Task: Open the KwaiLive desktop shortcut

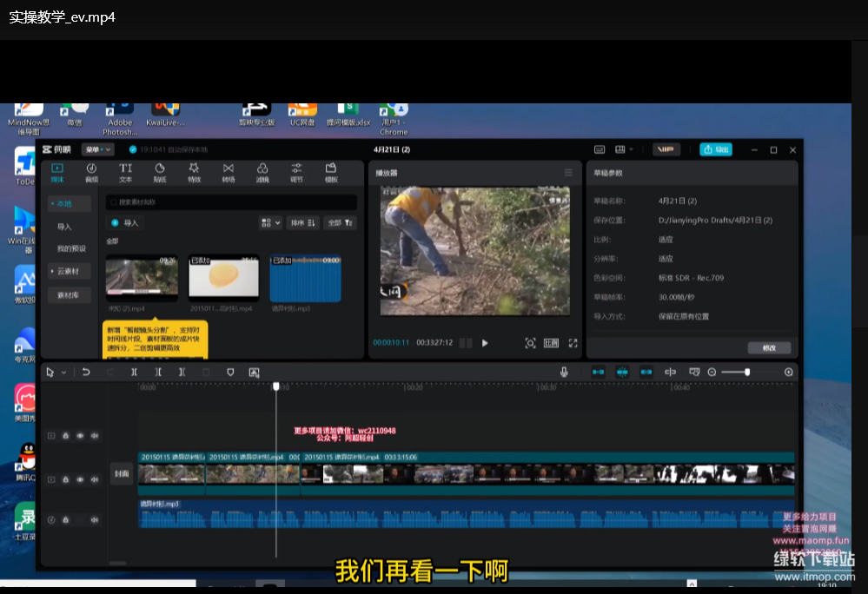Action: [x=165, y=115]
